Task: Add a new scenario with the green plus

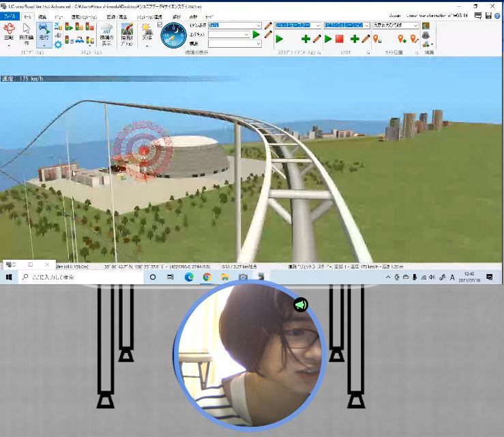Action: pos(355,40)
